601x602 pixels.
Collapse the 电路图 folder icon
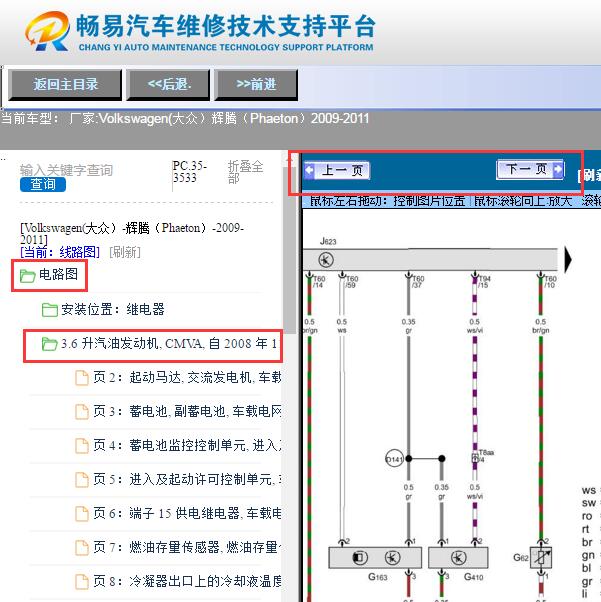[27, 275]
